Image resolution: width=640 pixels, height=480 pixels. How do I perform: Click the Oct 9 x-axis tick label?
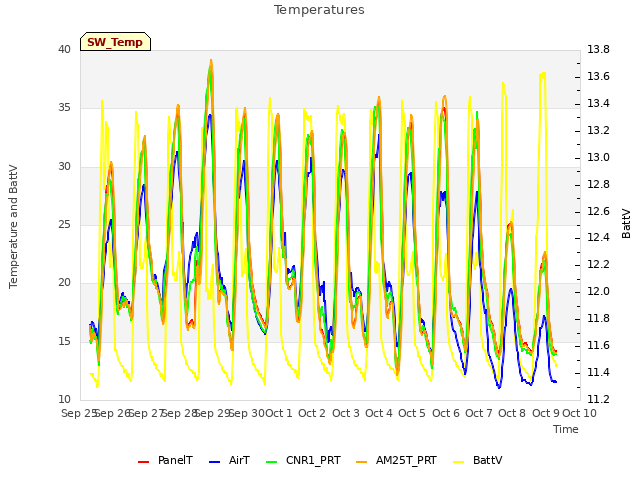tap(546, 413)
